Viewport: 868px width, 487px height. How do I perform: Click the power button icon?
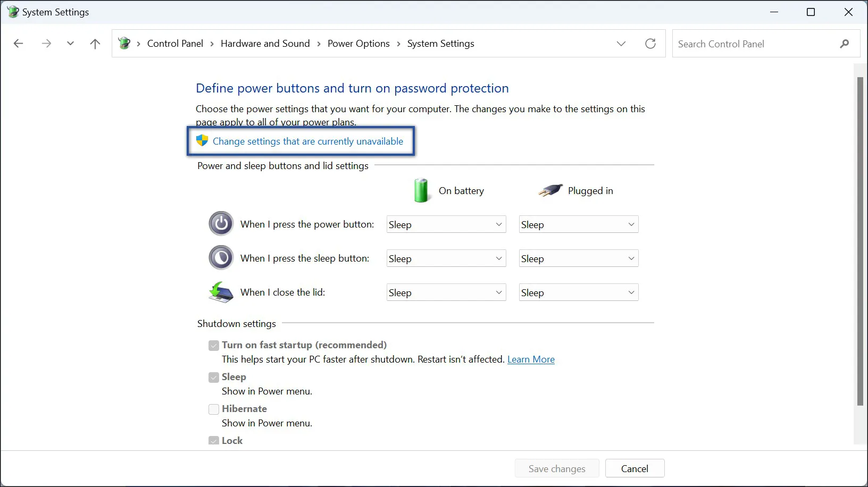[x=221, y=224]
